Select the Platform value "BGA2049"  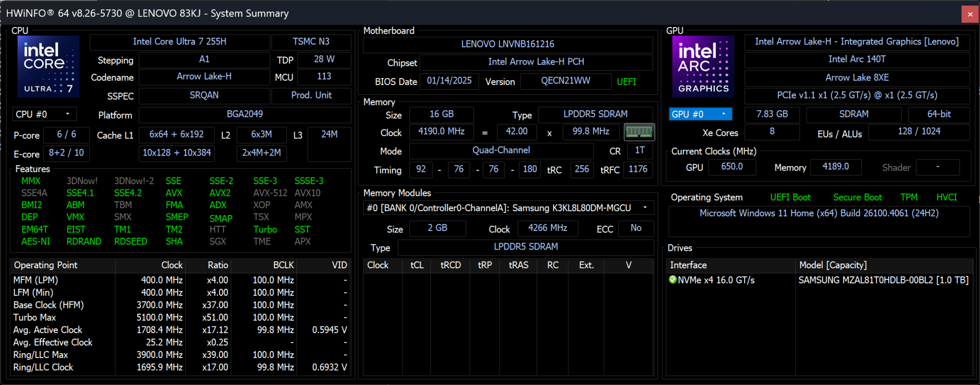click(x=245, y=115)
